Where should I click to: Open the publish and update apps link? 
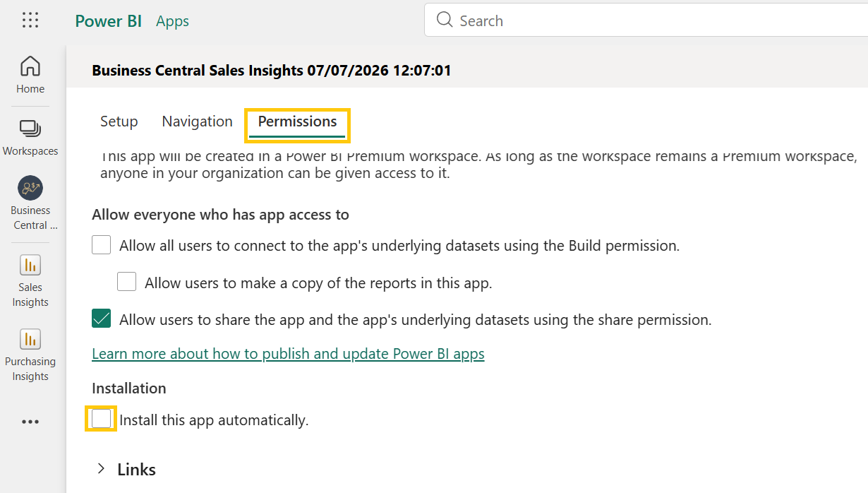pos(288,353)
